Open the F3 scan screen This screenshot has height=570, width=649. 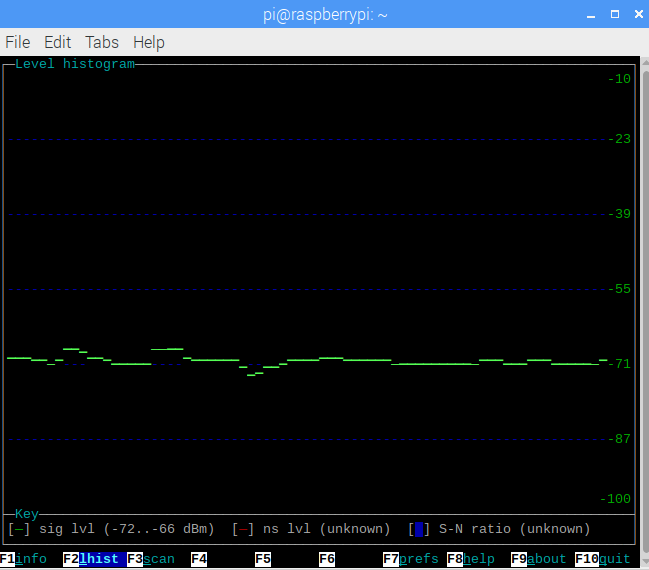pos(151,559)
